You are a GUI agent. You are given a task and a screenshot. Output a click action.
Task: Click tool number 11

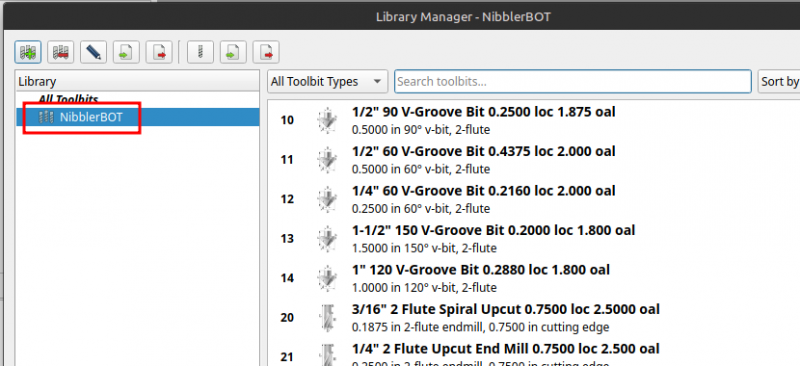click(x=287, y=160)
